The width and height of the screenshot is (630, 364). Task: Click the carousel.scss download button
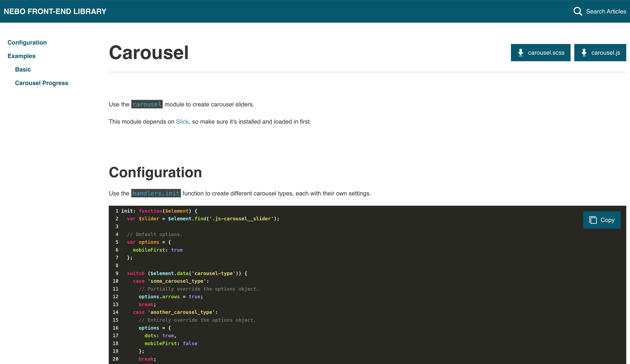click(540, 53)
